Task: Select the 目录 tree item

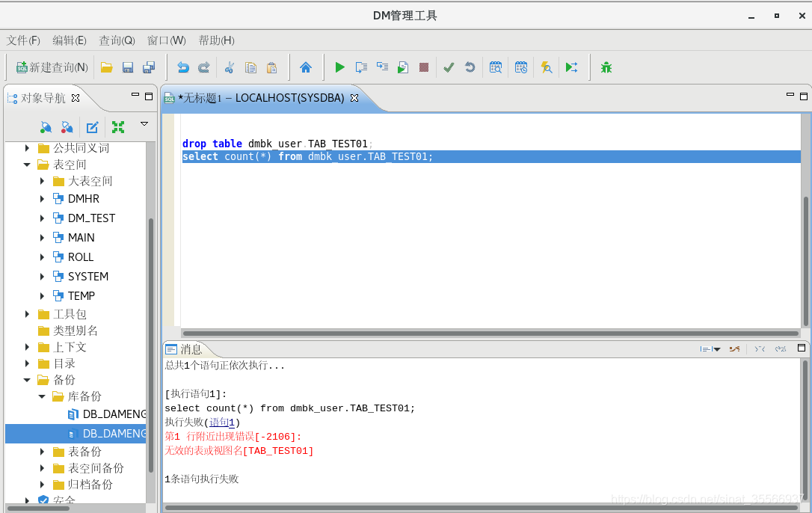Action: tap(64, 363)
